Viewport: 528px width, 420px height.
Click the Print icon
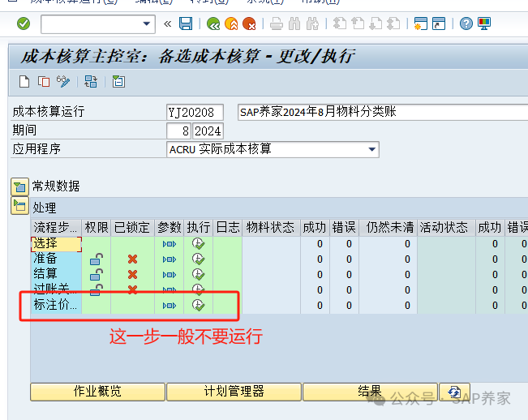click(x=277, y=24)
